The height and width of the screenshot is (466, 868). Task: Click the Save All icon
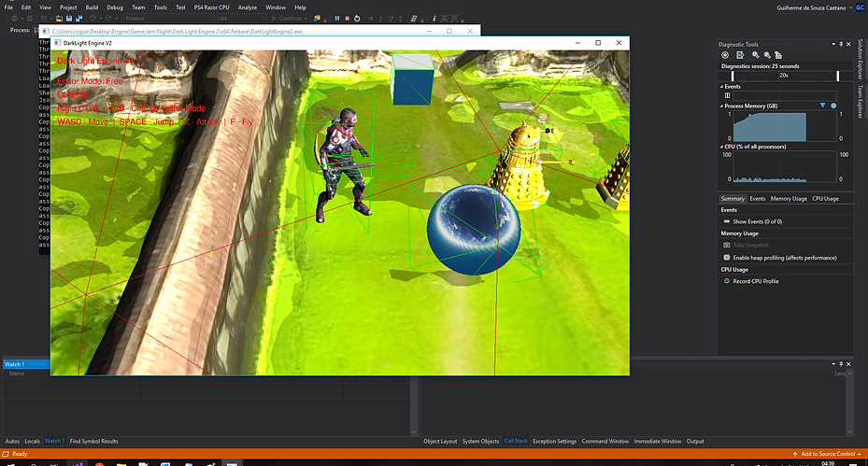[78, 19]
